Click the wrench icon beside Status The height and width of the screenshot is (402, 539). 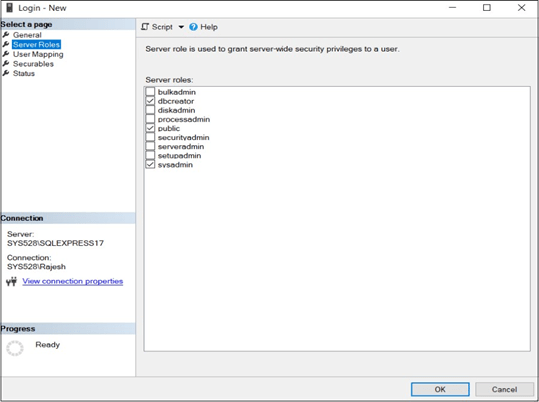(x=6, y=73)
